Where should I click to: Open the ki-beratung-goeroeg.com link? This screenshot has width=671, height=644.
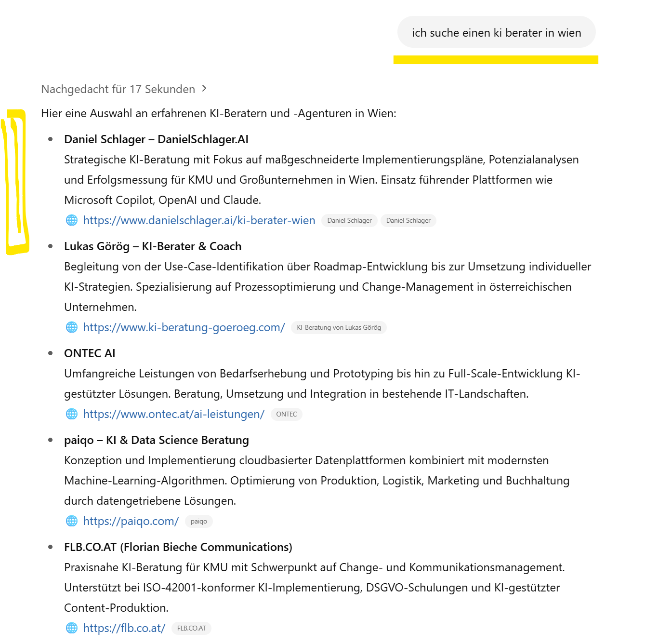(184, 327)
